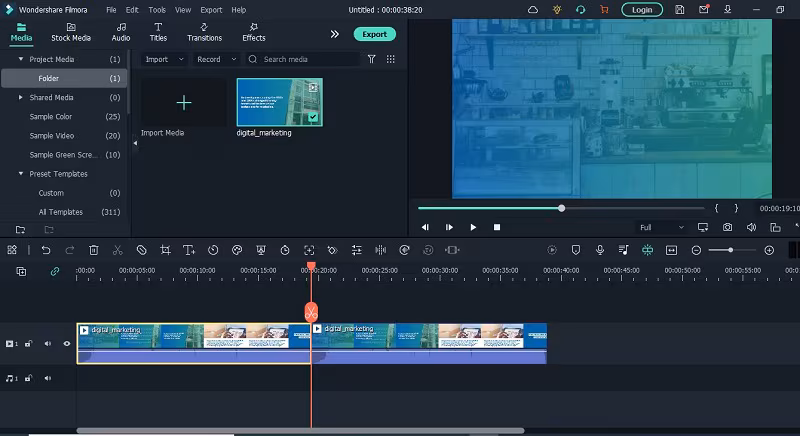Open preview volume speaker icon

point(752,227)
